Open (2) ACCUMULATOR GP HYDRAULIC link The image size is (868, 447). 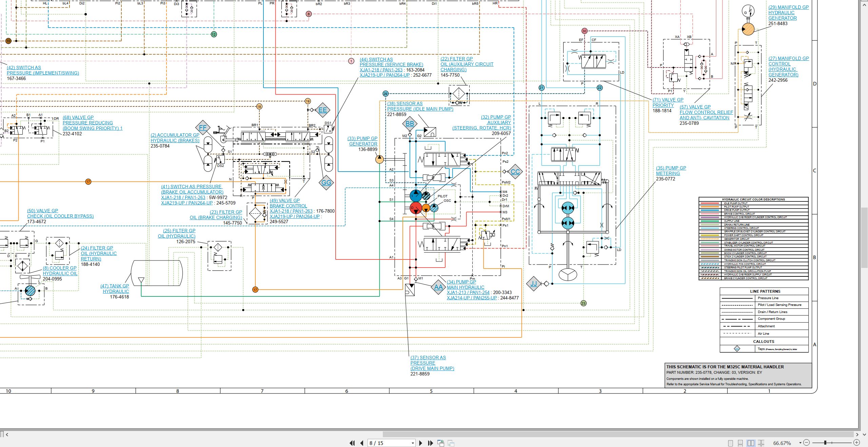click(175, 138)
